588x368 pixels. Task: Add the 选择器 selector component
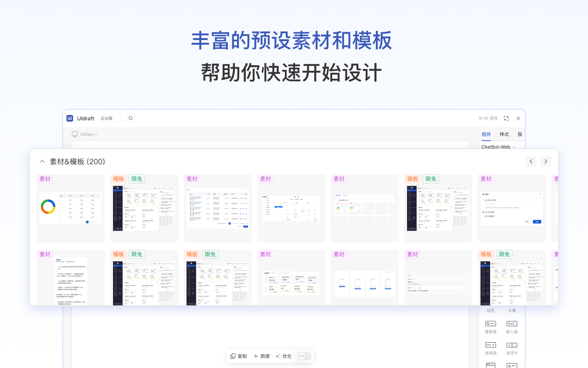coord(491,348)
